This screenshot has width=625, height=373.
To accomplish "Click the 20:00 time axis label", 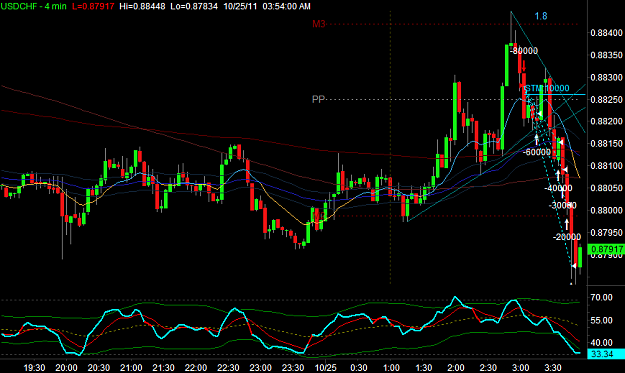I will (x=66, y=367).
